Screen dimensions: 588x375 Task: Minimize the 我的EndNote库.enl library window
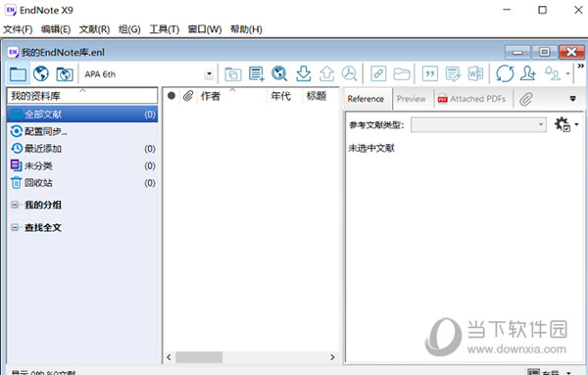pyautogui.click(x=517, y=52)
